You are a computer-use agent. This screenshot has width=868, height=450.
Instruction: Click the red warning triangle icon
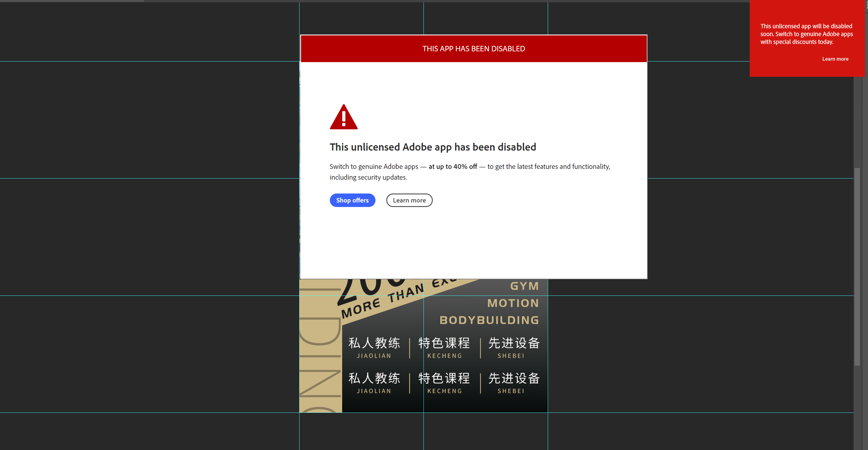pos(344,117)
